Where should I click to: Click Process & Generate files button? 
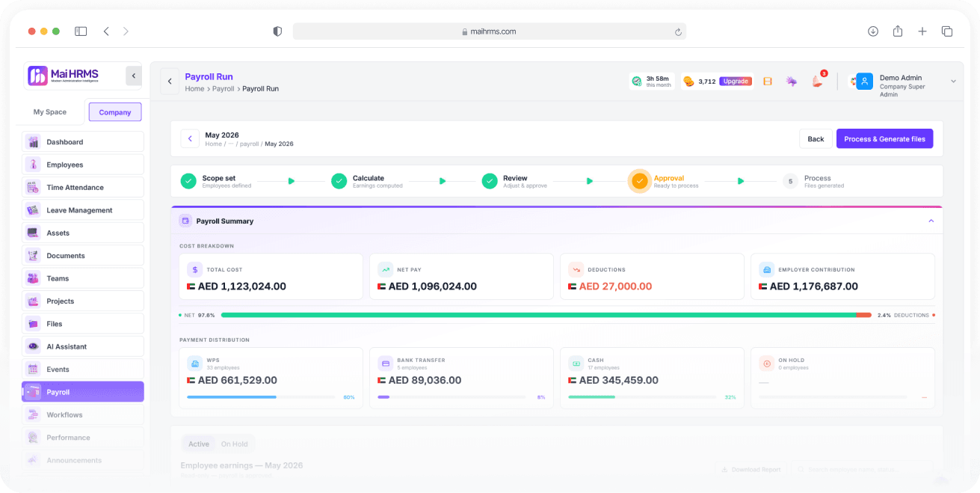click(884, 139)
